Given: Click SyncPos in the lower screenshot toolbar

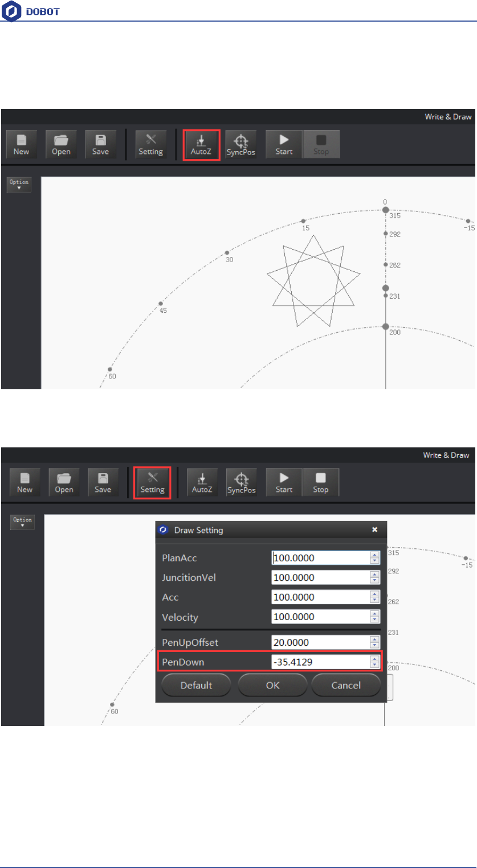Looking at the screenshot, I should [242, 482].
